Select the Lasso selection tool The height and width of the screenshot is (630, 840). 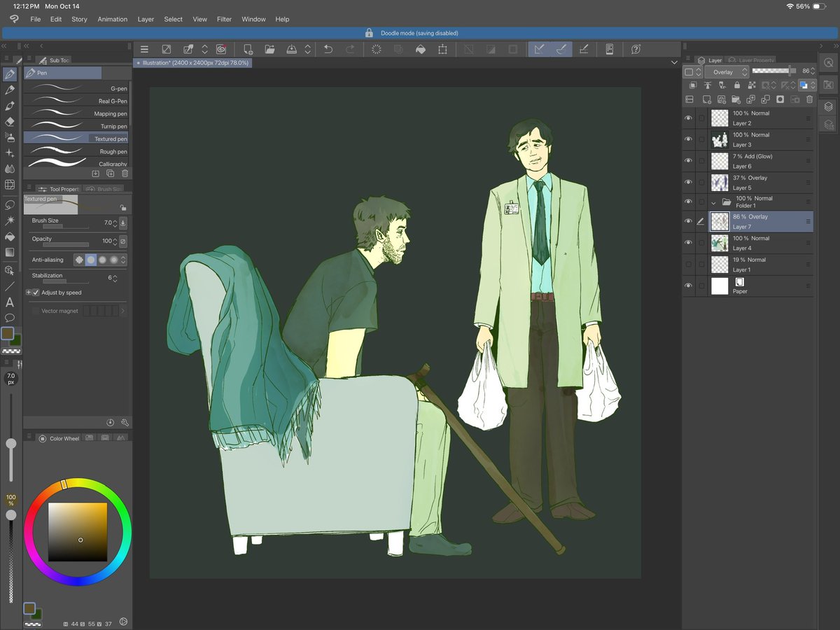10,205
